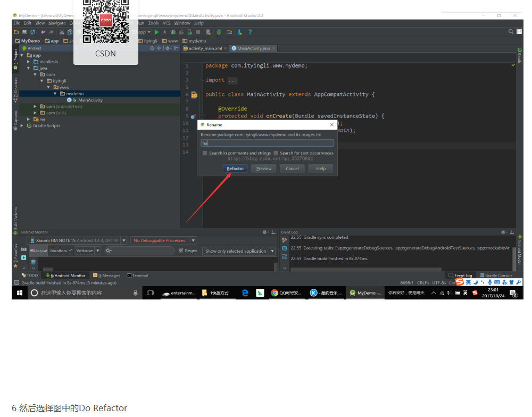Enable Search in comments and strings
Image resolution: width=532 pixels, height=417 pixels.
click(x=205, y=153)
